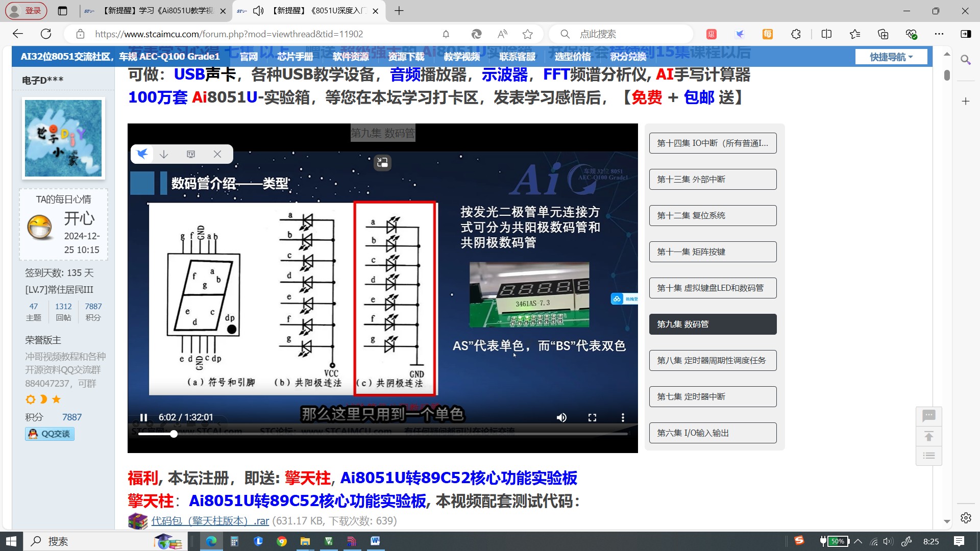Click the address bar URL

229,34
